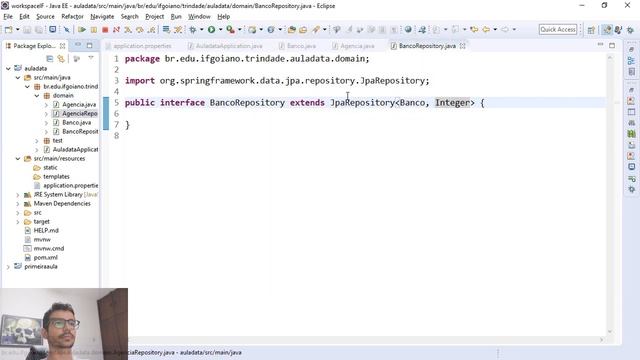Expand the Agencia.java tree node
The width and height of the screenshot is (640, 360).
tap(46, 105)
